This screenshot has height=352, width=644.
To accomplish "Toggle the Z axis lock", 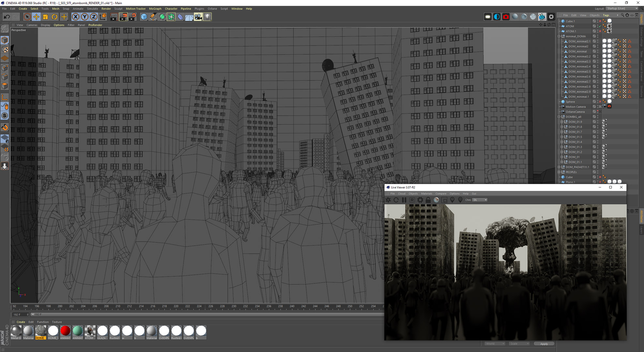I will [94, 17].
